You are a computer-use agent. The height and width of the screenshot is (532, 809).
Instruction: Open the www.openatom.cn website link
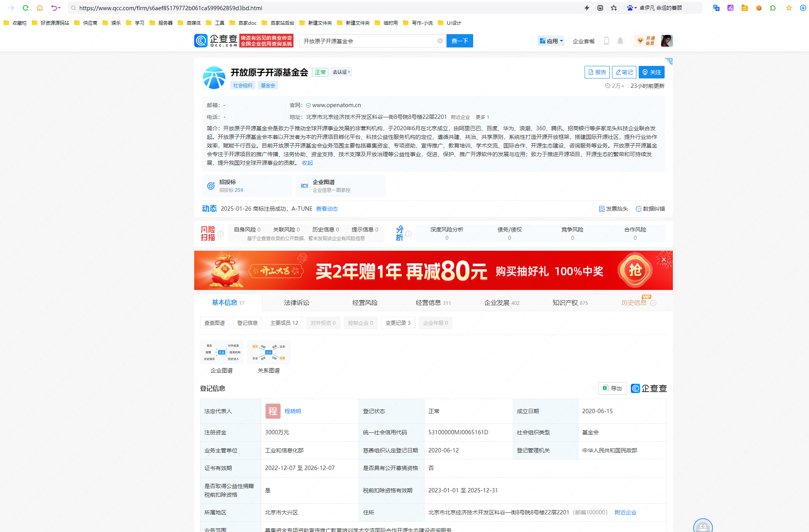(337, 105)
